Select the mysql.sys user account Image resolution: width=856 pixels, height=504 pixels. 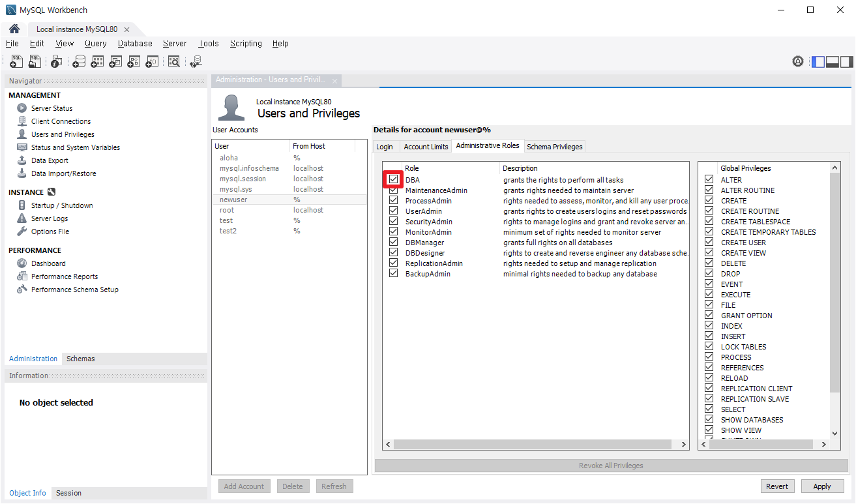click(289, 189)
